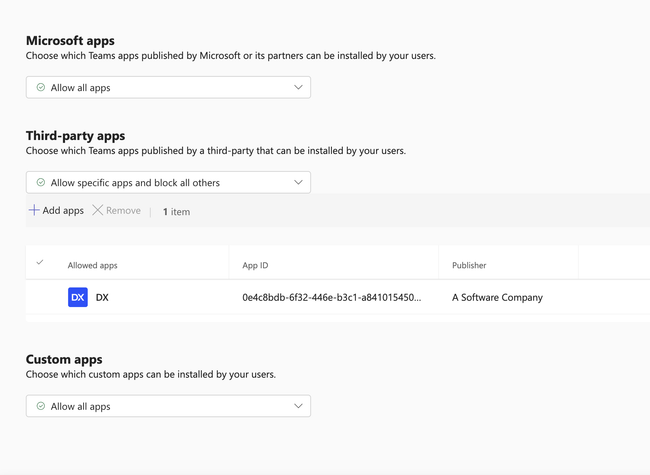Toggle the select-all checkmark in table header
The height and width of the screenshot is (475, 650).
pos(40,263)
